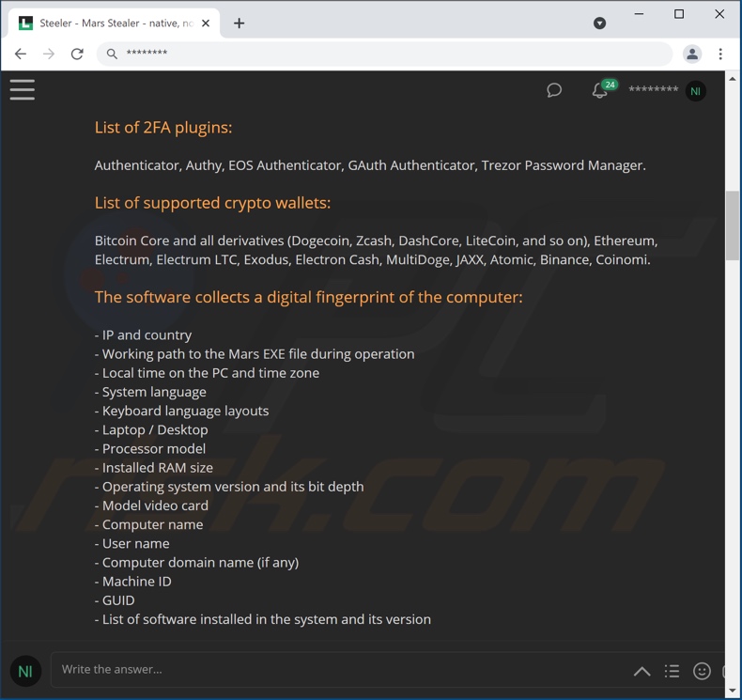Screen dimensions: 742x700
Task: Click the page scrollbar thumb
Action: (733, 226)
